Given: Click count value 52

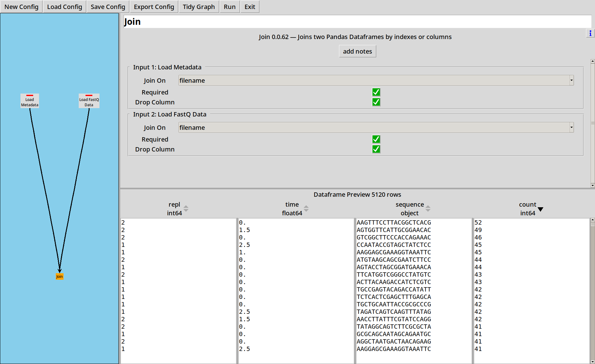Looking at the screenshot, I should tap(478, 222).
